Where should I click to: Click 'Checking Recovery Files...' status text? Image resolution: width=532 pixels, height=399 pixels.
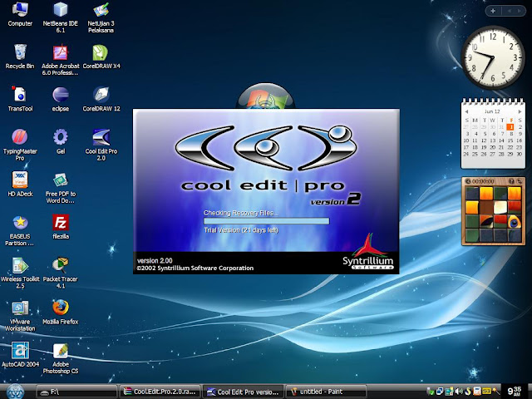240,213
